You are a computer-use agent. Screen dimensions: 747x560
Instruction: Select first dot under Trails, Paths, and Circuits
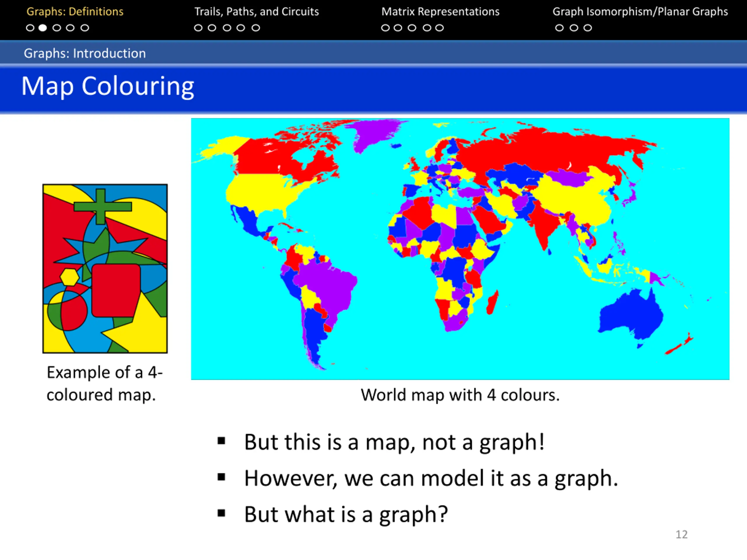(198, 28)
